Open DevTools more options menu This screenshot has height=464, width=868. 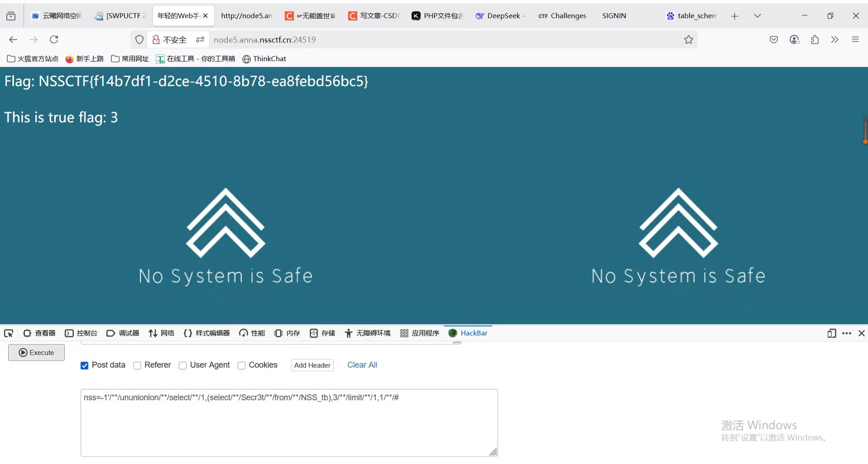pyautogui.click(x=846, y=333)
